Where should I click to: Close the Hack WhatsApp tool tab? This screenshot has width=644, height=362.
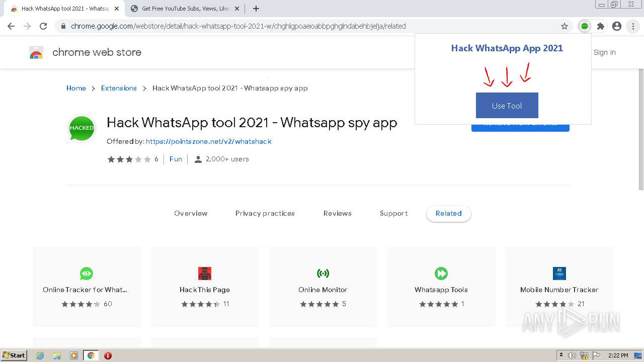117,9
